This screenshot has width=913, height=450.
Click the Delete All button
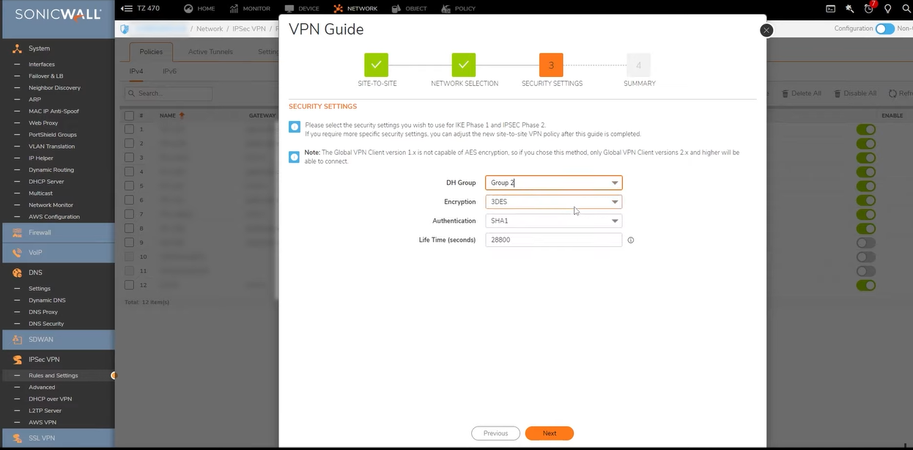[801, 93]
